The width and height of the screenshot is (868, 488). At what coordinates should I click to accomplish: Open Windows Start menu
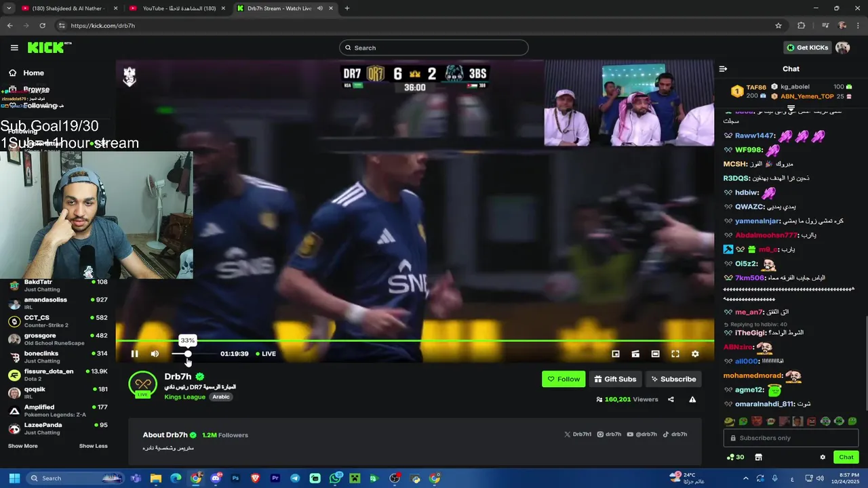(14, 479)
